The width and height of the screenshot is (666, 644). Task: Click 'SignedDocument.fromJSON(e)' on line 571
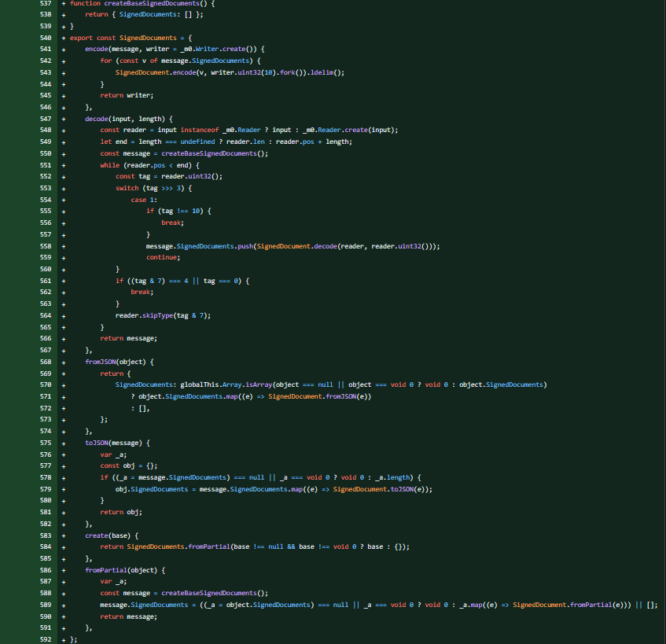click(x=319, y=397)
